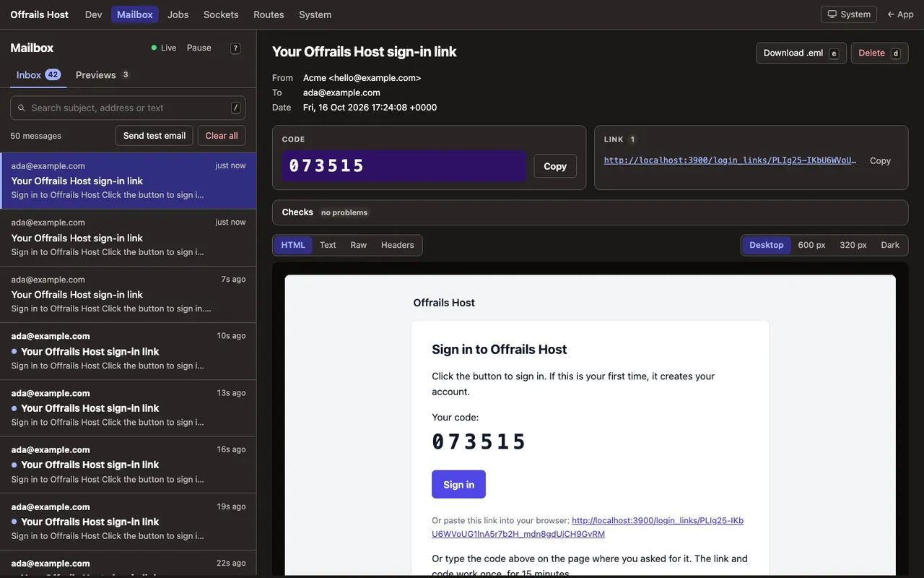924x578 pixels.
Task: Show the Text view of email
Action: point(328,245)
